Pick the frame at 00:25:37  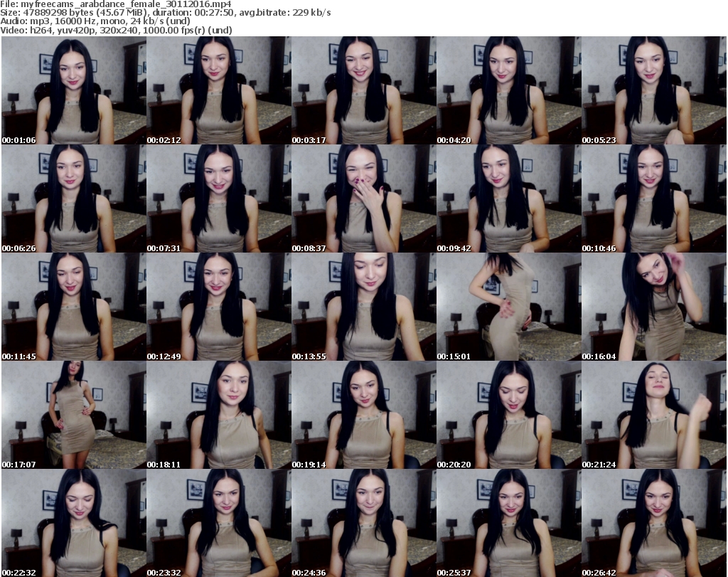click(x=509, y=523)
